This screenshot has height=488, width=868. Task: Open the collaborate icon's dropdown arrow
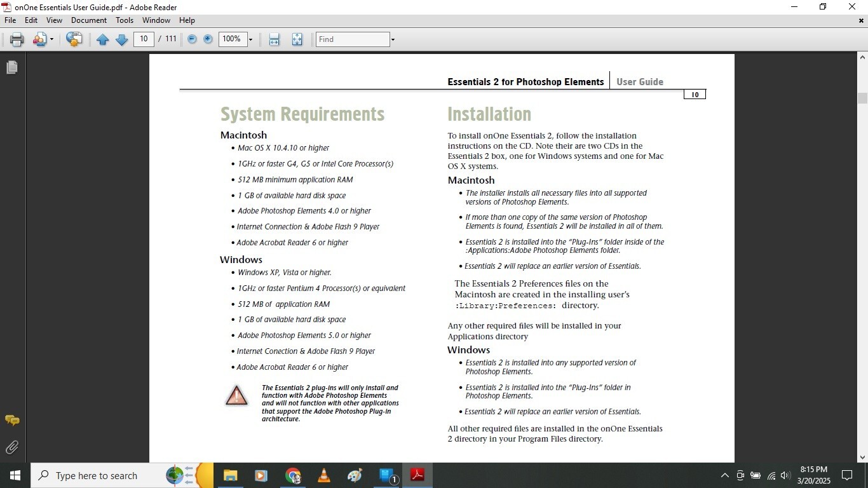point(51,39)
